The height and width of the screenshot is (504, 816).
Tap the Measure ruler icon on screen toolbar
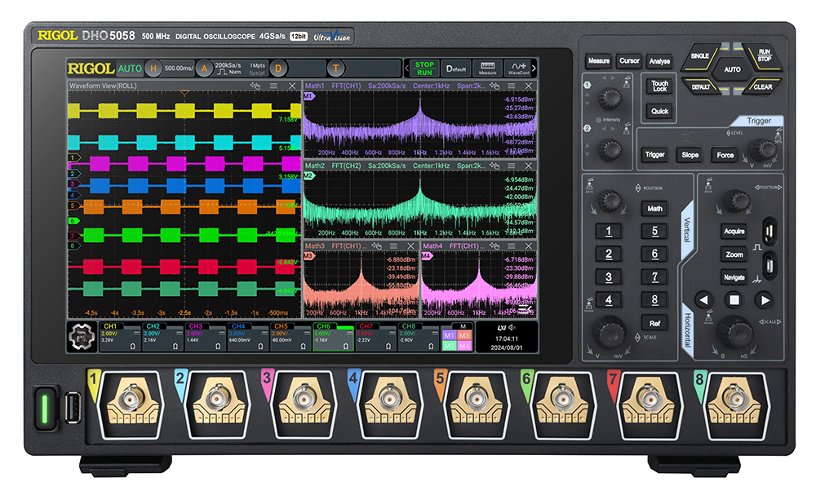pyautogui.click(x=488, y=69)
